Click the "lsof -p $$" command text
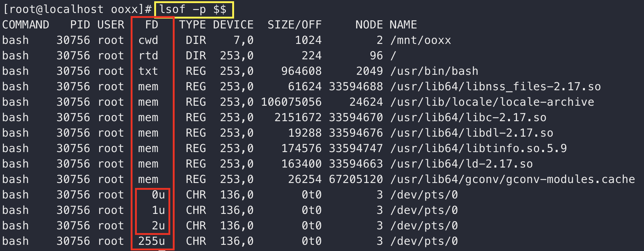This screenshot has width=644, height=251. [193, 10]
